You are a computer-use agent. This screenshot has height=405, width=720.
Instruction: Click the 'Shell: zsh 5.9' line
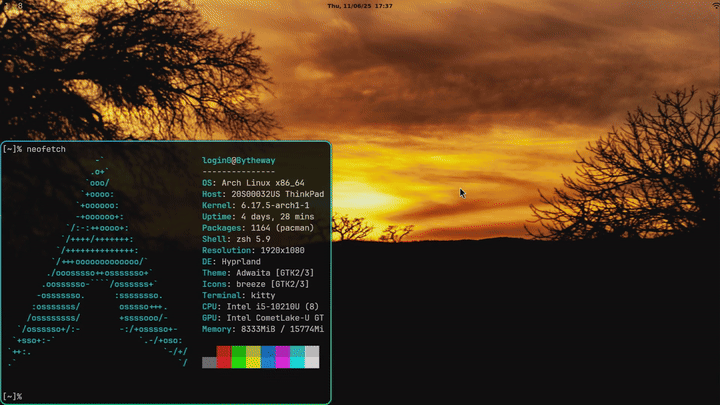tap(236, 239)
